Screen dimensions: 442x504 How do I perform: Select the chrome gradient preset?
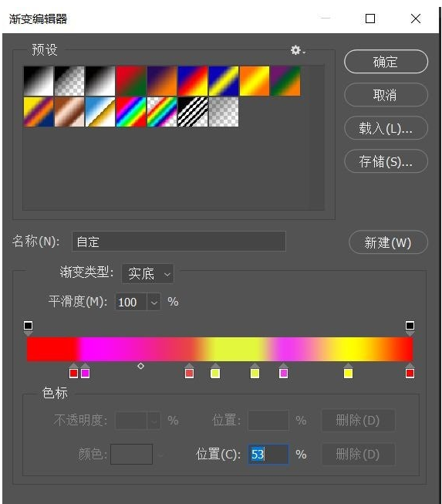100,112
